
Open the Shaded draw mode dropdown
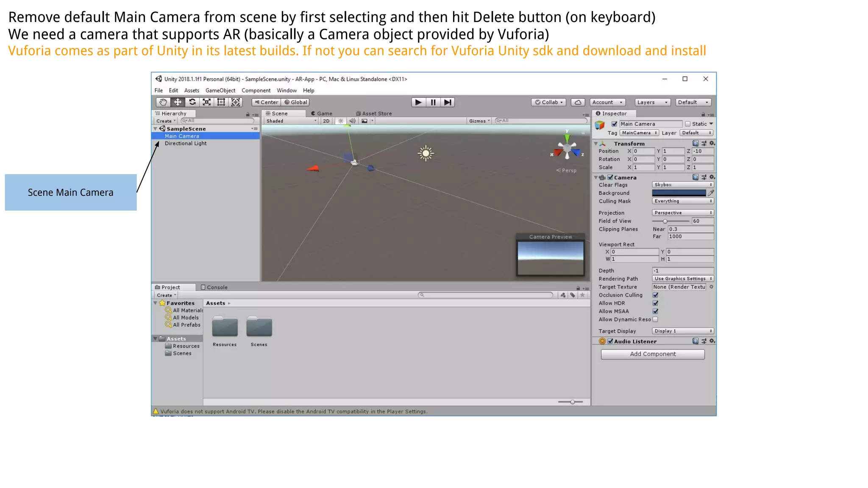click(x=291, y=121)
